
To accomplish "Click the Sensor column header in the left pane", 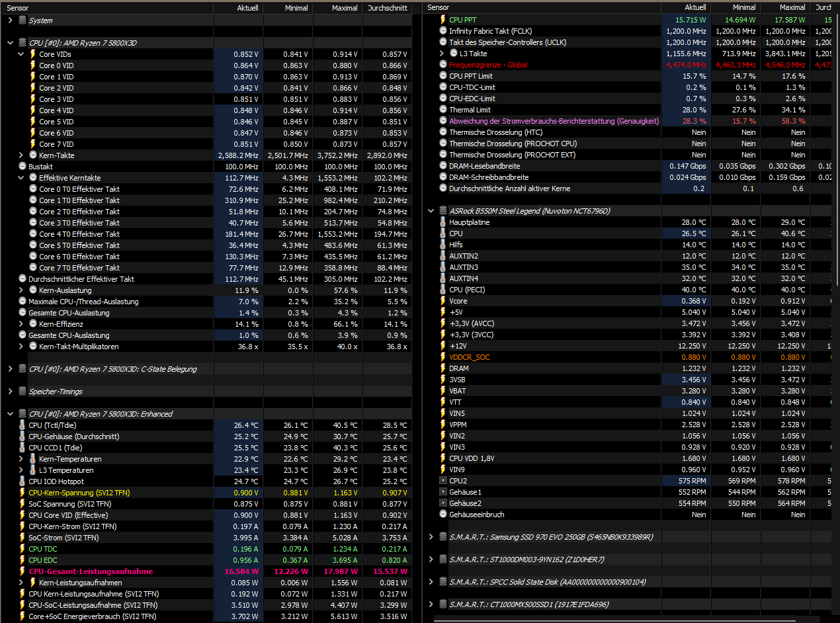I will (x=108, y=8).
